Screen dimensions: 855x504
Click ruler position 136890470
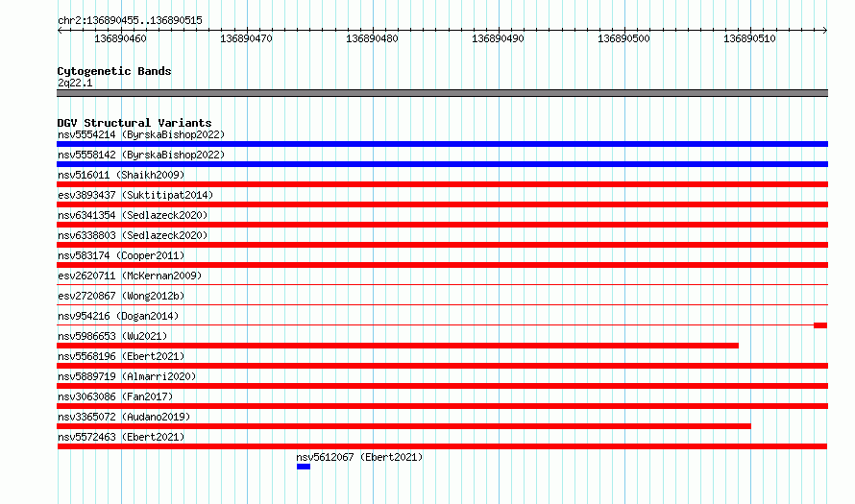247,38
